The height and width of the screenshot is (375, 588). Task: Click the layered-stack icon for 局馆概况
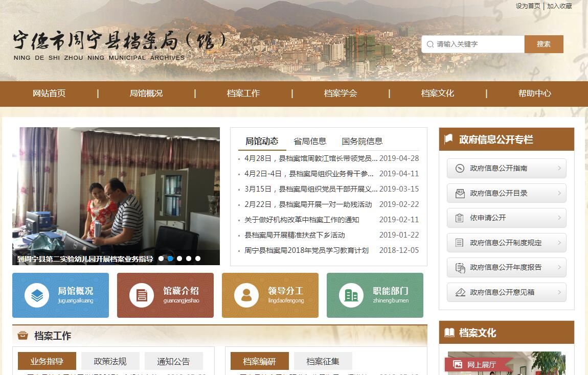37,295
